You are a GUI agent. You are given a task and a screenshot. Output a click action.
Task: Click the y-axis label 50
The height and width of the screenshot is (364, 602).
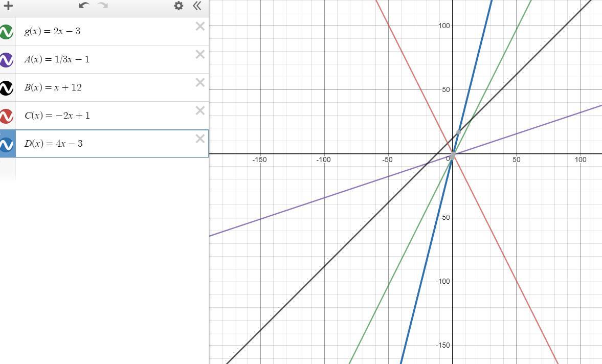[445, 90]
